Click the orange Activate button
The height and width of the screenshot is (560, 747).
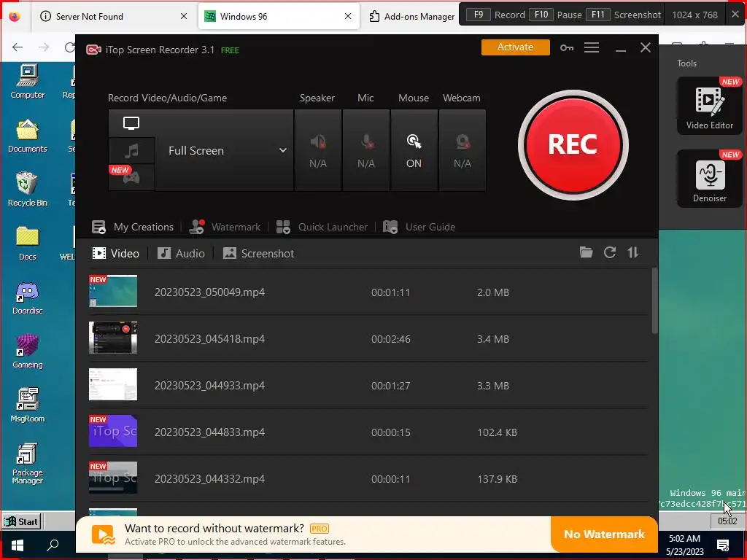(515, 47)
